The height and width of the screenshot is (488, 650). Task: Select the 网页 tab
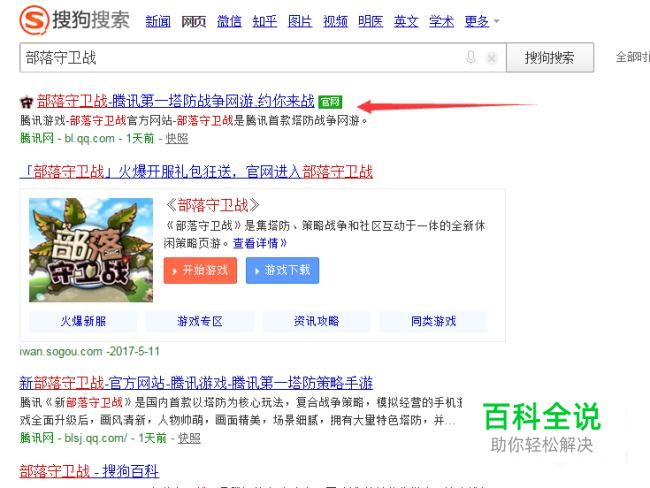click(194, 21)
